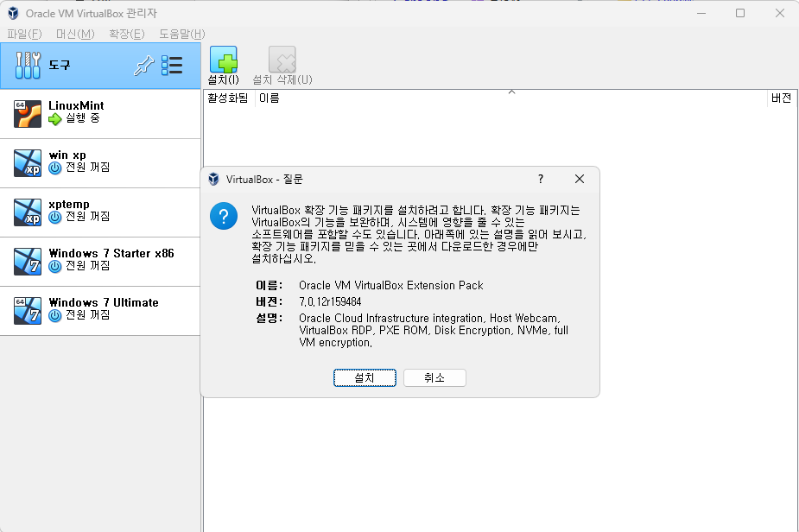Click the LinuxMint running green arrow icon

pos(55,119)
